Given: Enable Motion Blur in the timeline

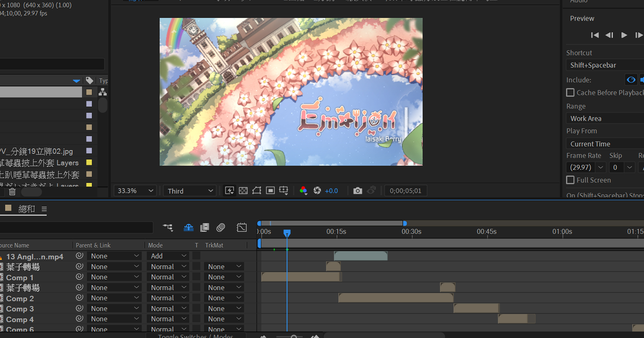Looking at the screenshot, I should pos(221,228).
